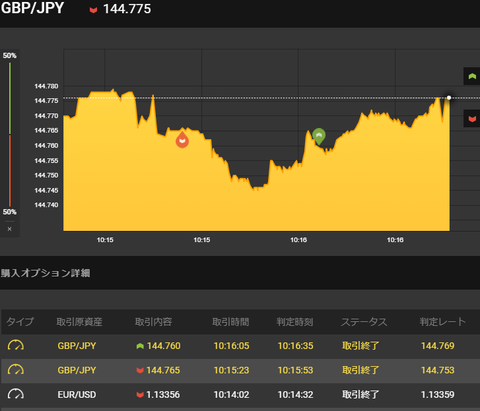Select the orange Low trade marker on chart
Image resolution: width=480 pixels, height=411 pixels.
click(x=182, y=140)
